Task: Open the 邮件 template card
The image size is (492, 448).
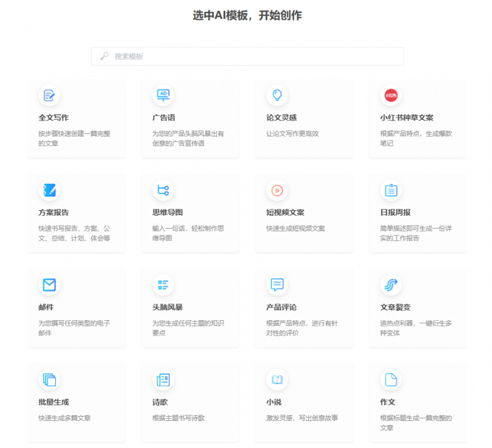Action: point(76,307)
